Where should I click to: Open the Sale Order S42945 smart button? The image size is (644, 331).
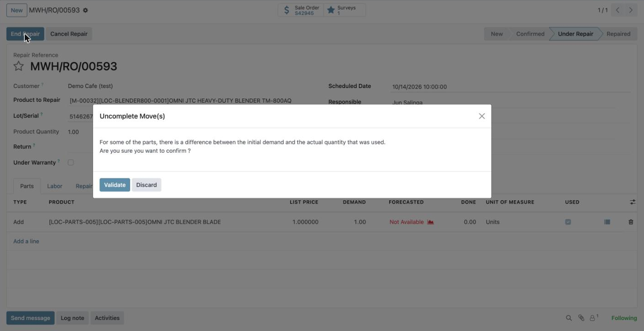click(301, 10)
